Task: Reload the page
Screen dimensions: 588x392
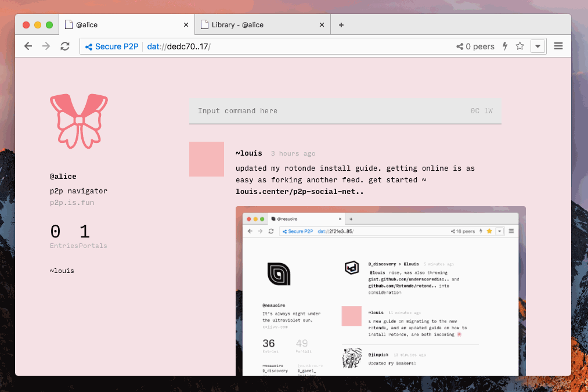Action: 65,46
